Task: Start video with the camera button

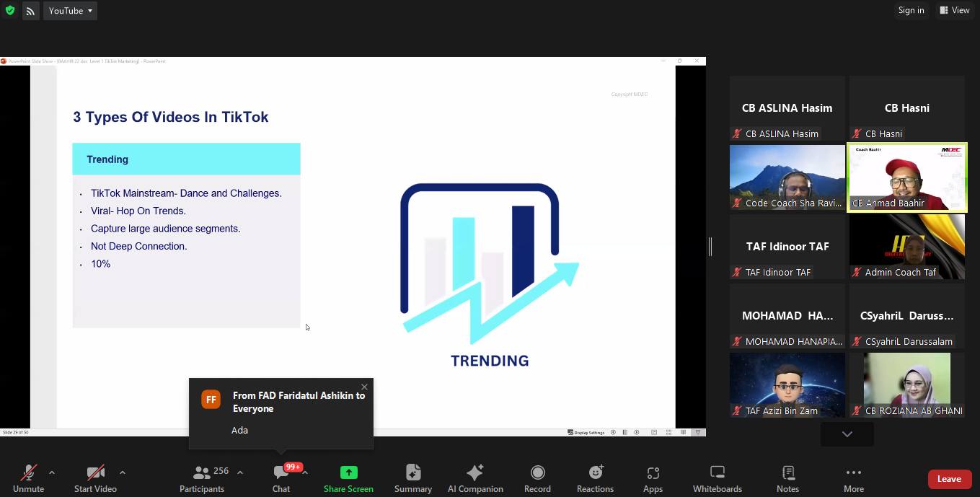Action: [x=95, y=478]
